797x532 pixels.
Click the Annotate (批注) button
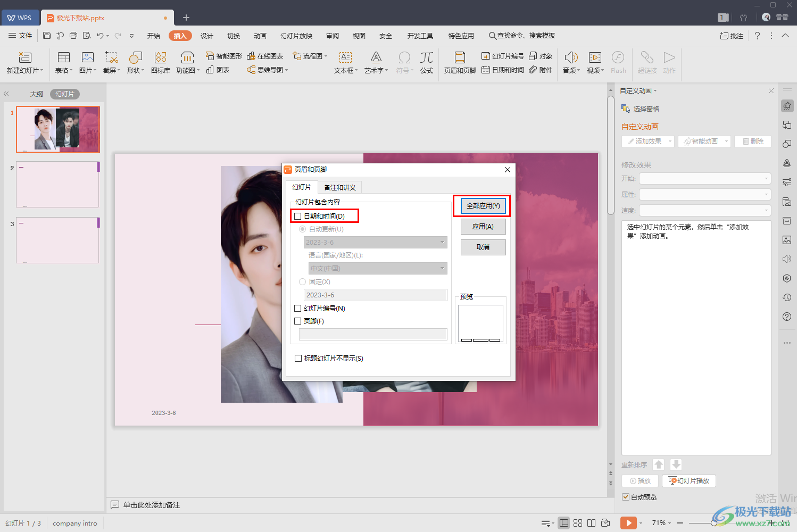point(732,36)
